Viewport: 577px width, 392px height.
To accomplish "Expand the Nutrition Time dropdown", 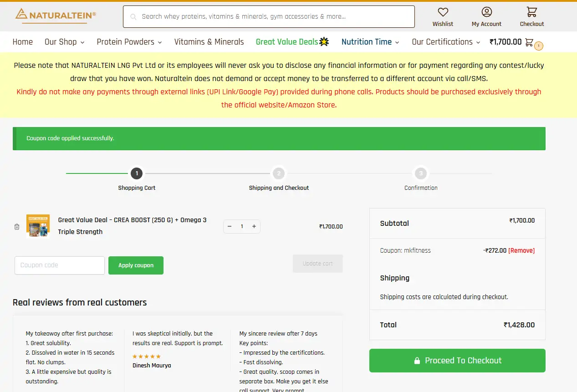I will tap(370, 41).
